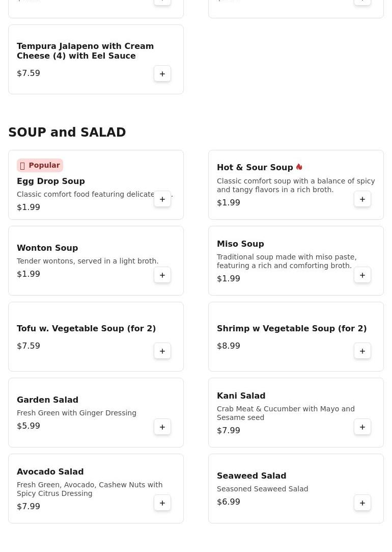Add Shrimp w Vegetable Soup to cart

coord(362,351)
